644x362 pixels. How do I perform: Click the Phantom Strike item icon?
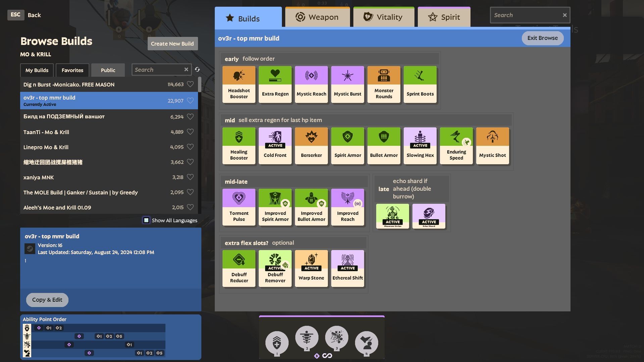[392, 216]
